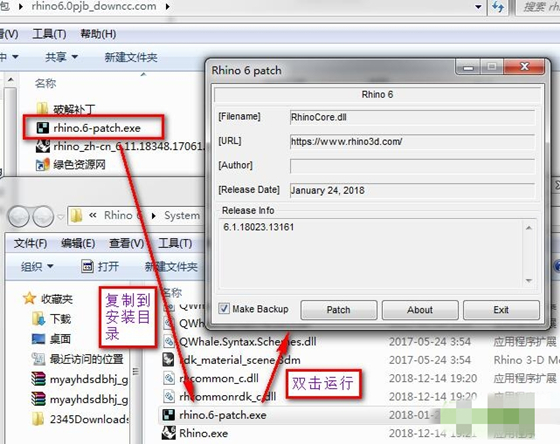Viewport: 560px width, 444px height.
Task: Open the address bar history dropdown arrow
Action: point(478,7)
